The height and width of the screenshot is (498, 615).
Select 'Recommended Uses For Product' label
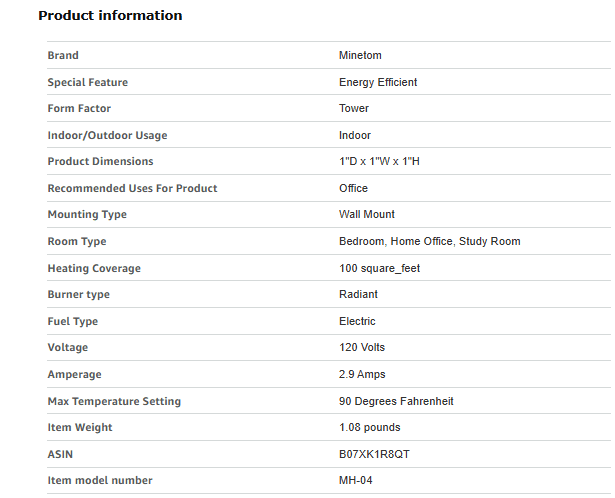132,188
